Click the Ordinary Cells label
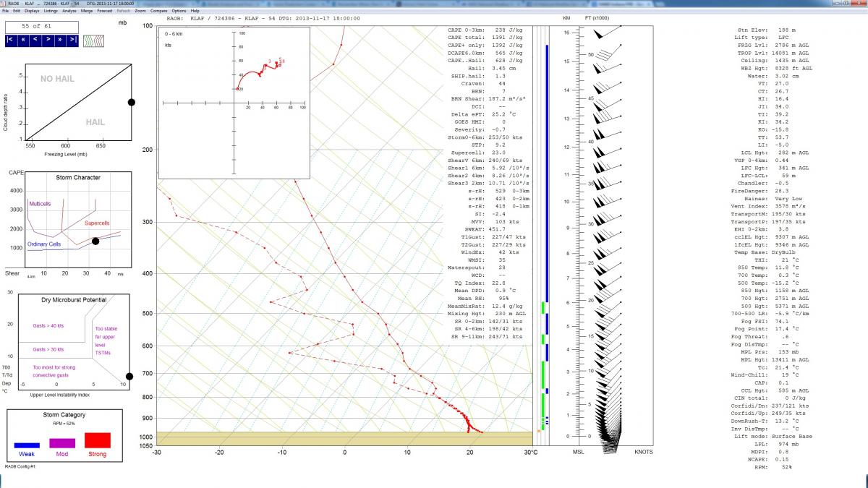The image size is (868, 488). tap(45, 244)
